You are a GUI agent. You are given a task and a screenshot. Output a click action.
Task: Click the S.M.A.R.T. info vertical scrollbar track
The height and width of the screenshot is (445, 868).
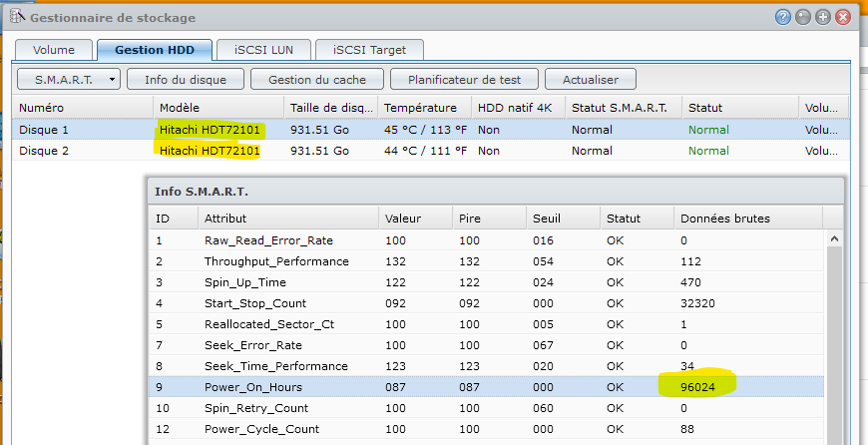[834, 346]
